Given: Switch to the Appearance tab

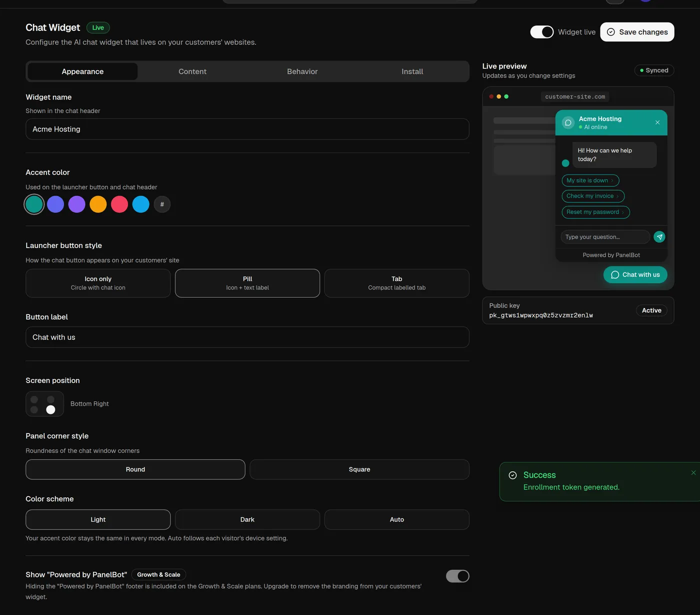Looking at the screenshot, I should pyautogui.click(x=82, y=71).
